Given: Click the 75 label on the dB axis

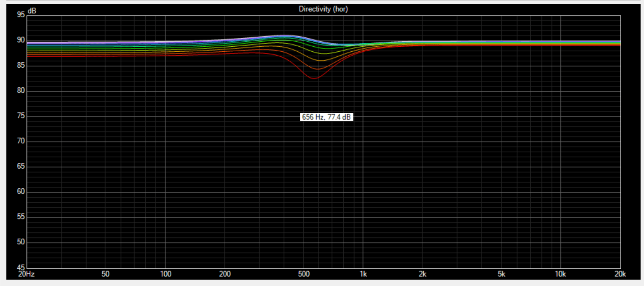Looking at the screenshot, I should click(x=21, y=116).
